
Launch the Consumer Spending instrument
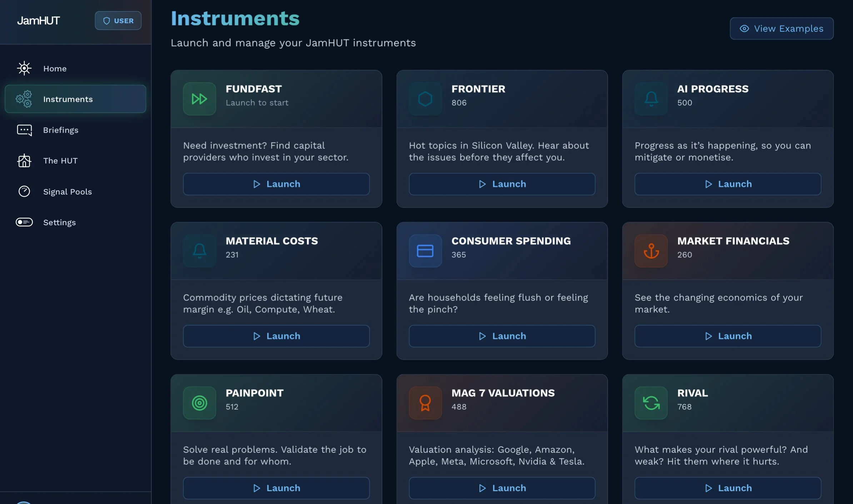(x=502, y=336)
